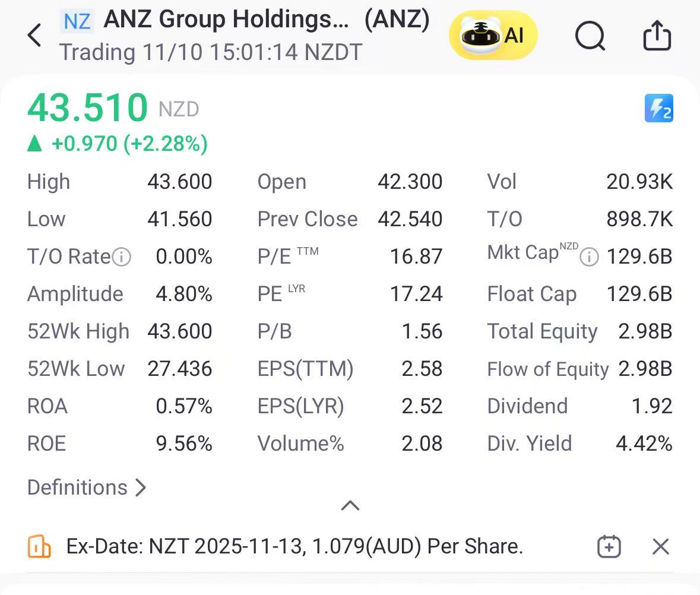Open the AI assistant robot button
Screen dimensions: 700x595
coord(493,35)
